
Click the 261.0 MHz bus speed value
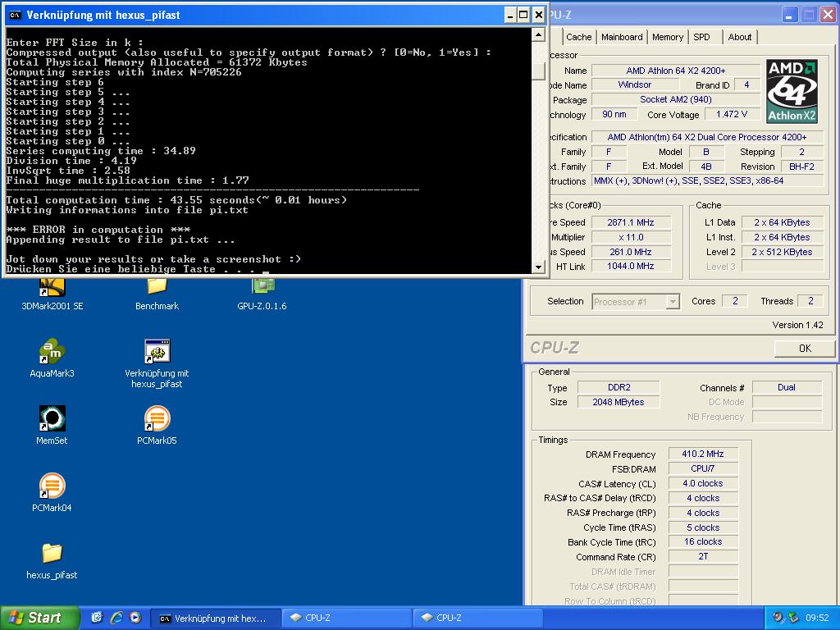point(631,252)
